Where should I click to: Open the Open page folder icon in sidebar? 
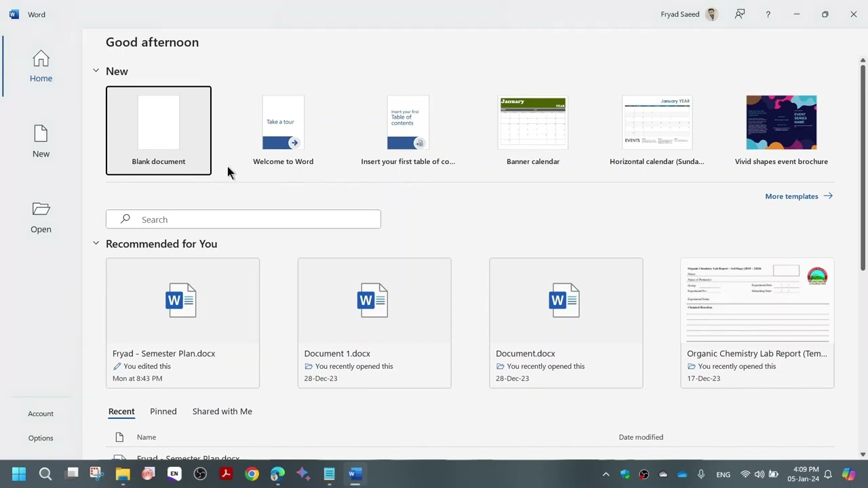41,209
